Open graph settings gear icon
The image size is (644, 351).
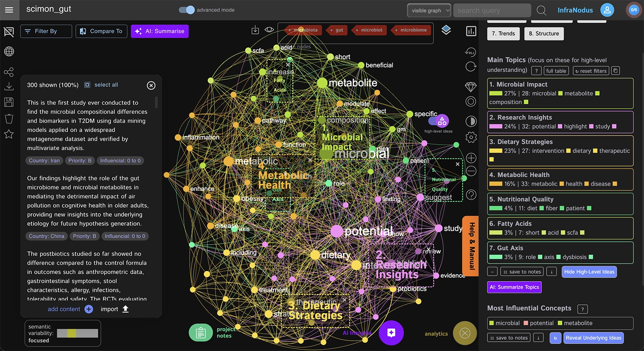pyautogui.click(x=471, y=137)
